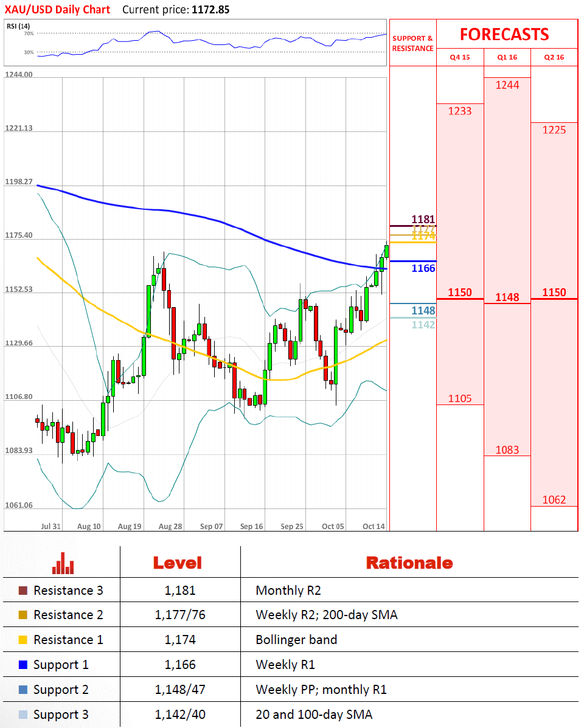Image resolution: width=584 pixels, height=728 pixels.
Task: Click the 1,148/47 level cell
Action: pyautogui.click(x=180, y=690)
